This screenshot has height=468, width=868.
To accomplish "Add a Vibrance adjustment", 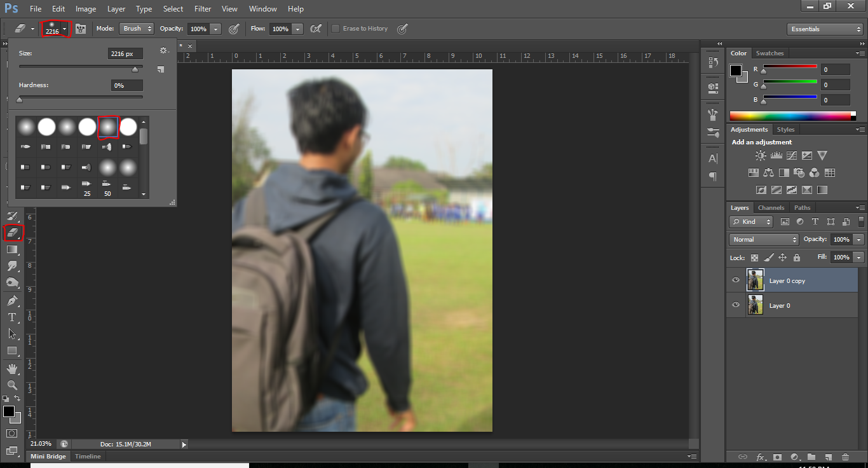I will (822, 155).
